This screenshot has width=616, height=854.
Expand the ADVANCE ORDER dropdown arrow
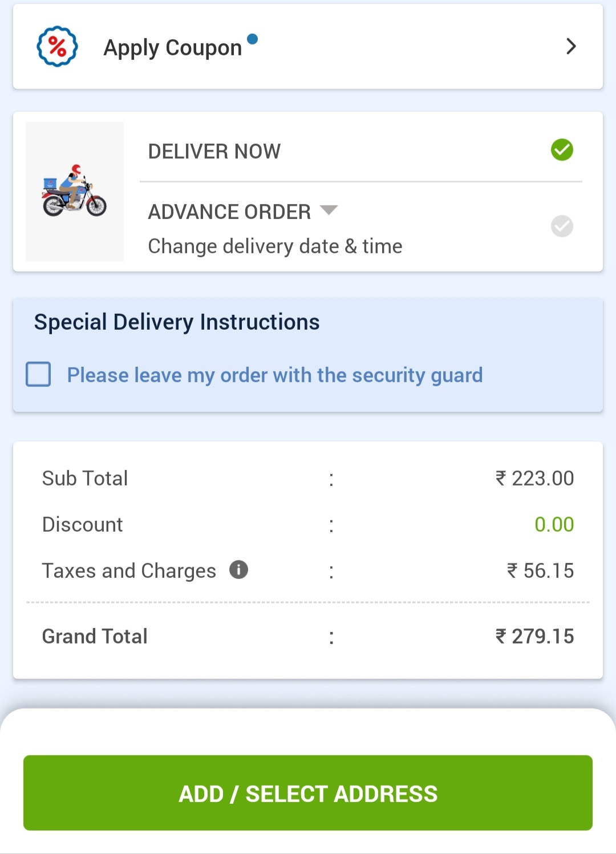(x=329, y=210)
